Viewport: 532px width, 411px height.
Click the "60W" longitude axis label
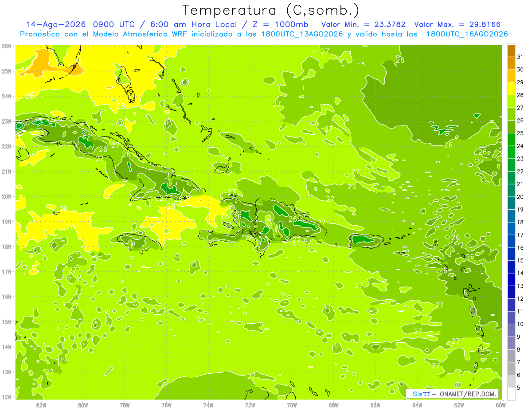(501, 405)
